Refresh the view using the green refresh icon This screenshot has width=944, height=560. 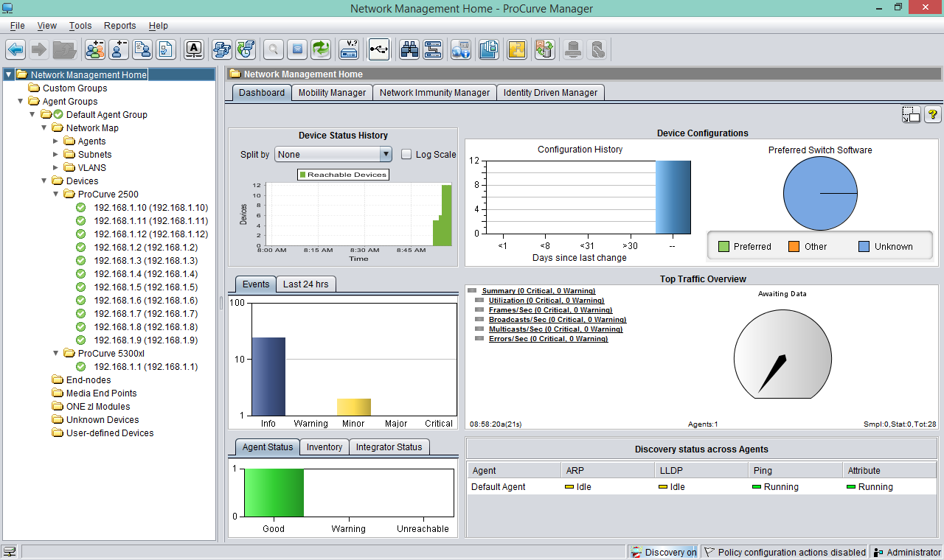click(x=319, y=49)
